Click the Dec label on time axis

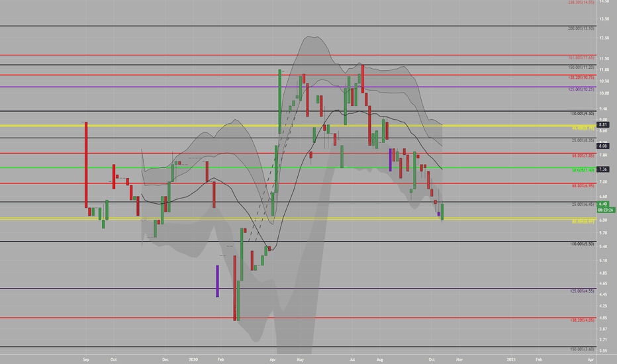tap(166, 359)
